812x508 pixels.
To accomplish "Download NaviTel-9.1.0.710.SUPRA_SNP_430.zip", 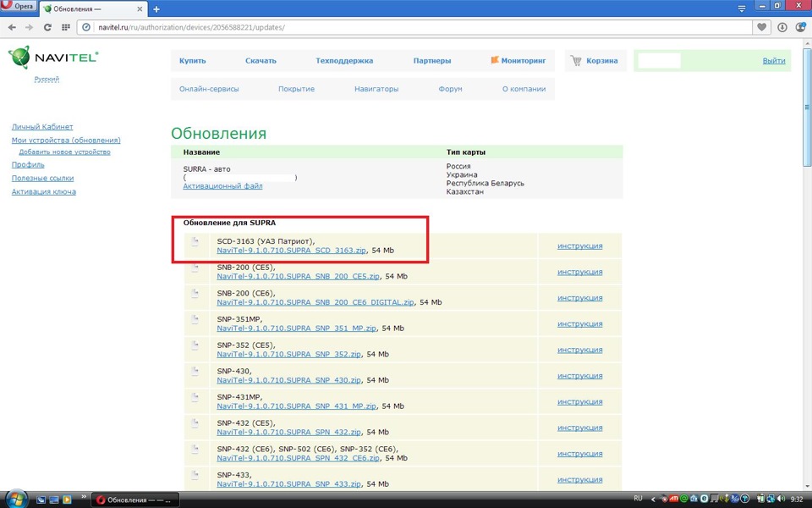I will (289, 380).
